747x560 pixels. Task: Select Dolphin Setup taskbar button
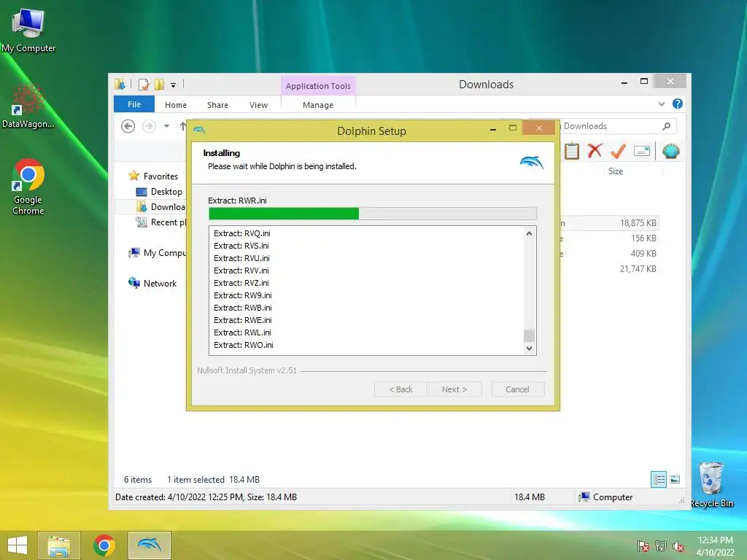[x=149, y=545]
